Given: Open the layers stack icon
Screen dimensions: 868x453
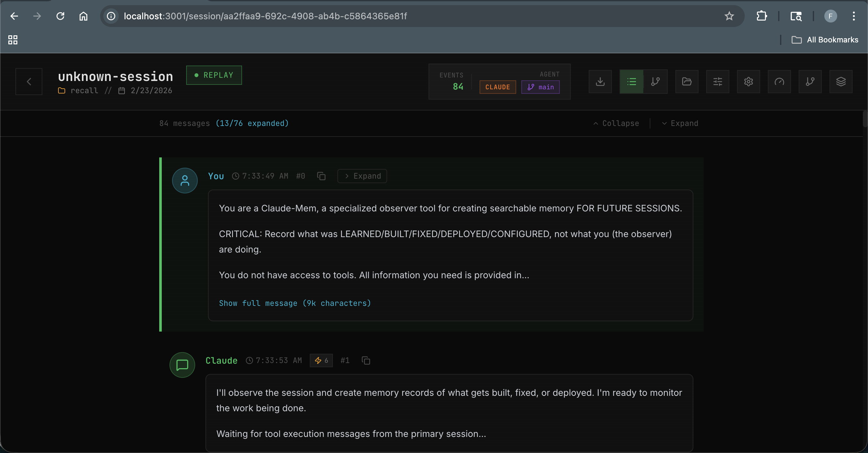Looking at the screenshot, I should [841, 82].
